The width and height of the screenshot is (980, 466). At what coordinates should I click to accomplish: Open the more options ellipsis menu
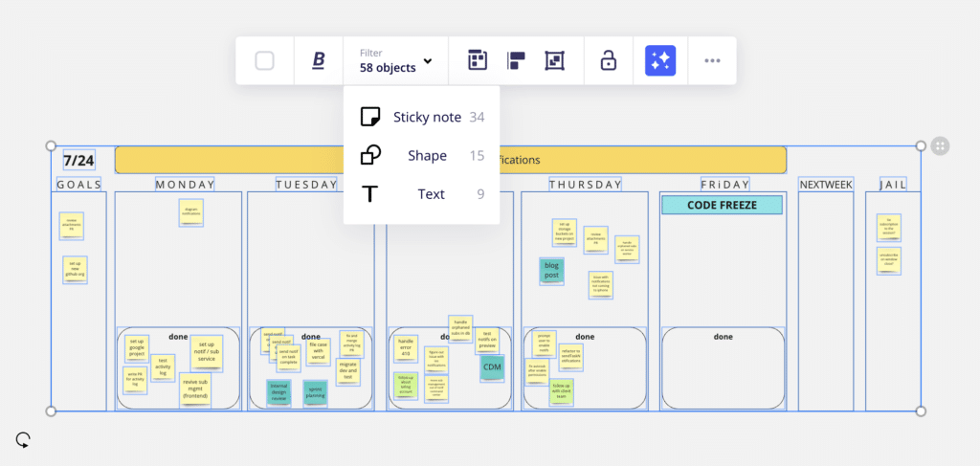click(x=712, y=60)
